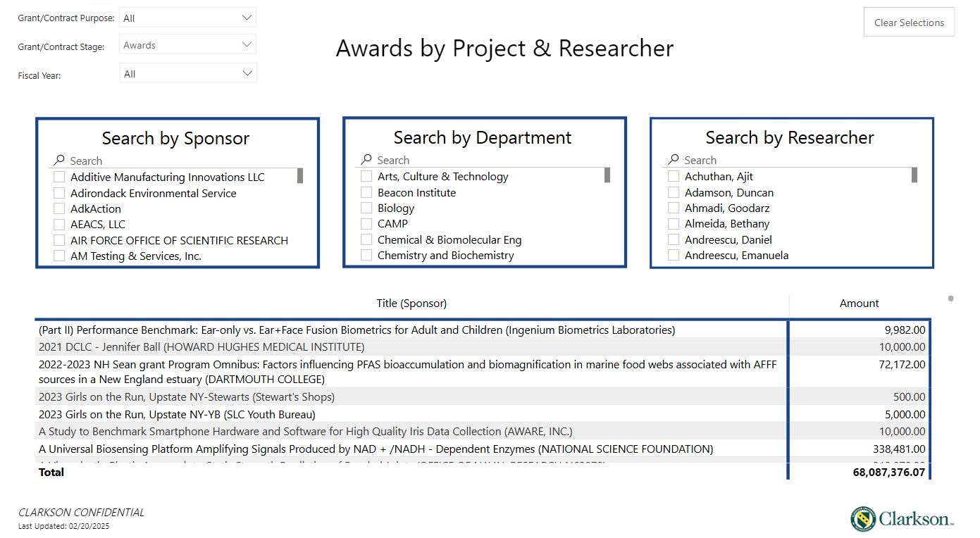This screenshot has height=538, width=980.
Task: Click the search magnifier icon in Search by Sponsor
Action: point(59,161)
